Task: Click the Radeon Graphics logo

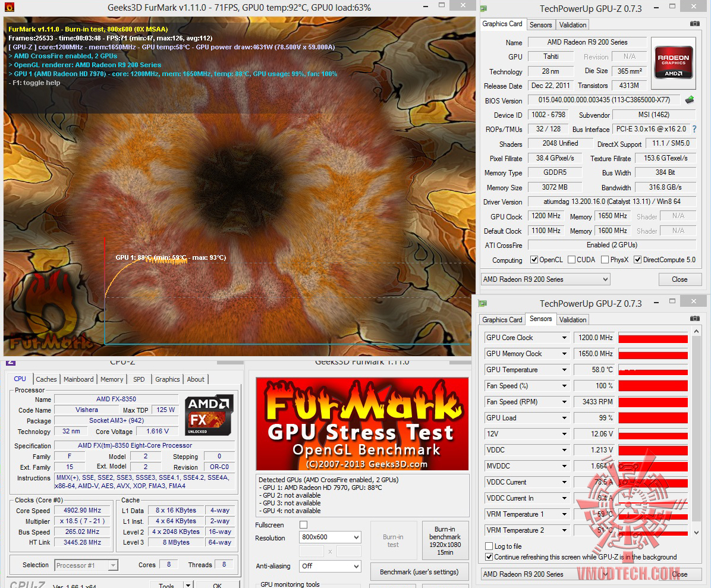Action: coord(674,62)
